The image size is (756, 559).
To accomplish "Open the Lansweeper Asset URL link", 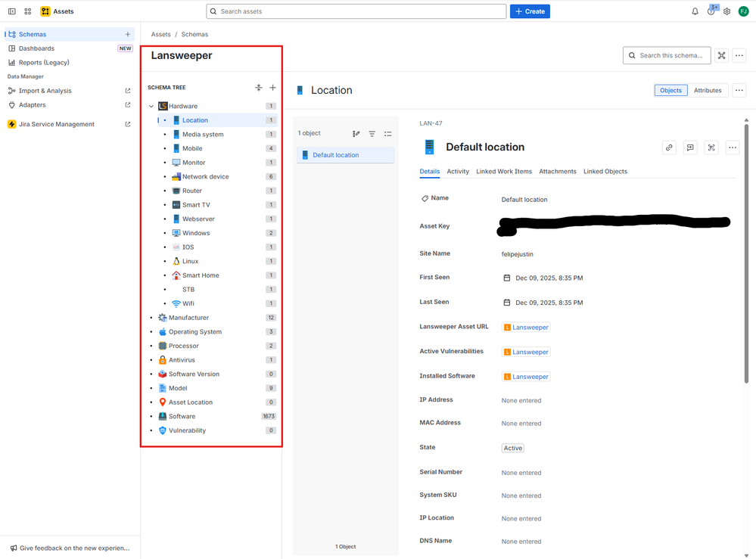I will pyautogui.click(x=526, y=328).
